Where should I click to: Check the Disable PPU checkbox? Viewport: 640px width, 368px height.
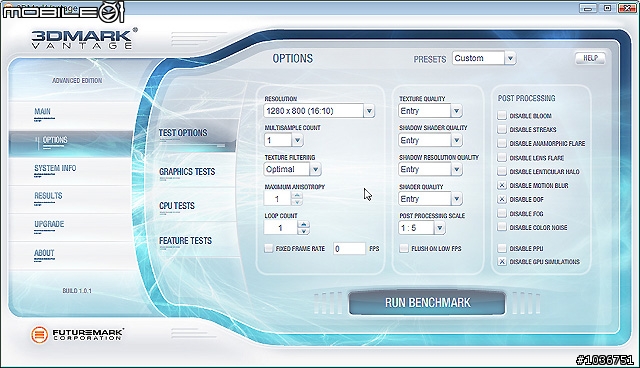tap(502, 248)
